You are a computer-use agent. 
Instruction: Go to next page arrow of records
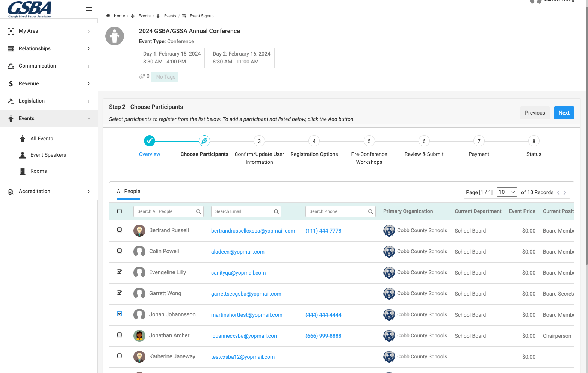pos(564,193)
